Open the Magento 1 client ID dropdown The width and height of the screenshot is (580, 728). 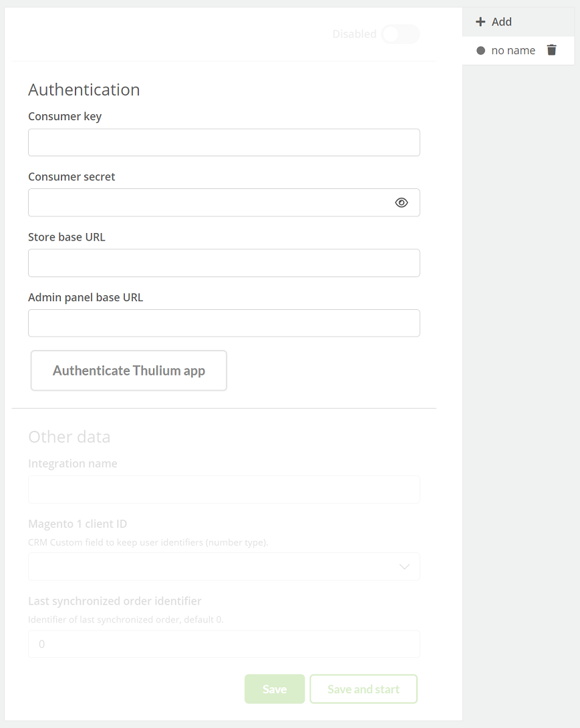(x=224, y=566)
